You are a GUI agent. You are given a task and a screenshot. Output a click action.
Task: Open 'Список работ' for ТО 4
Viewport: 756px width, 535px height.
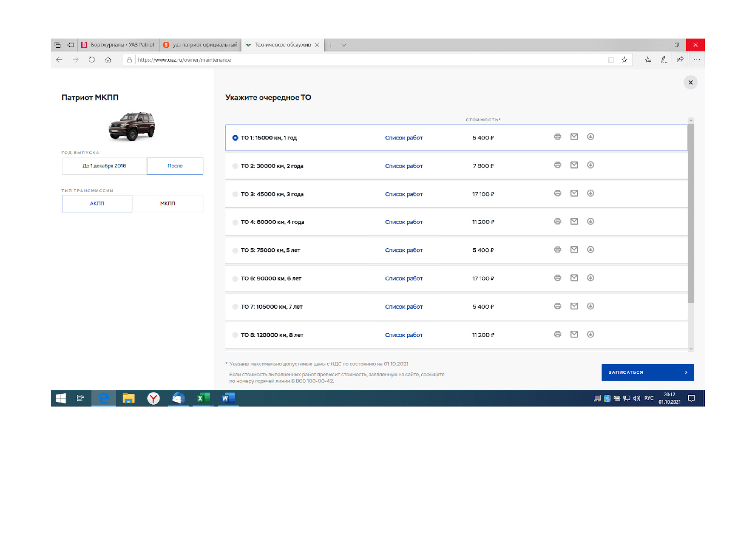(404, 222)
